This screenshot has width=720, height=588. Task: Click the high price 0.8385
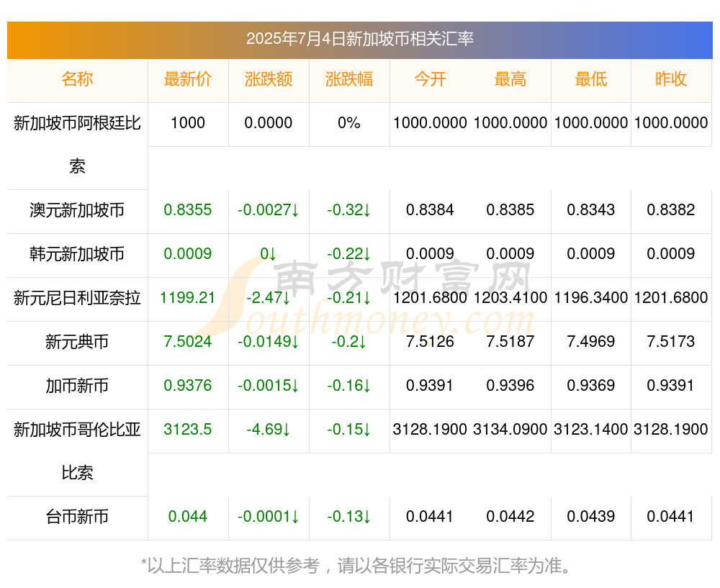(x=510, y=210)
